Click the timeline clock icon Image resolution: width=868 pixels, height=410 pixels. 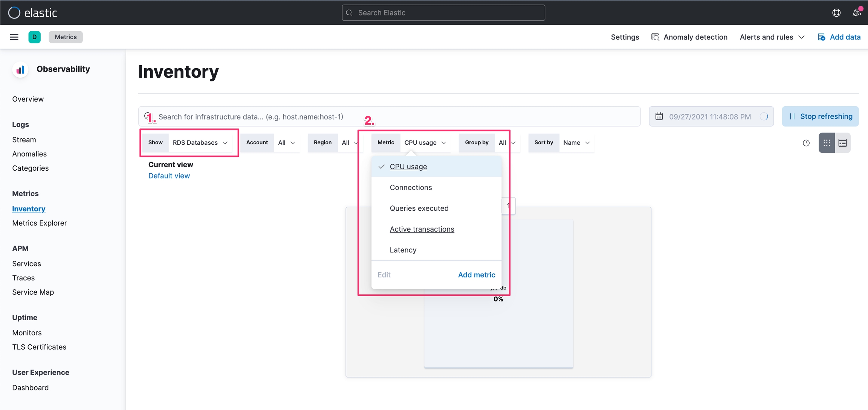tap(806, 143)
